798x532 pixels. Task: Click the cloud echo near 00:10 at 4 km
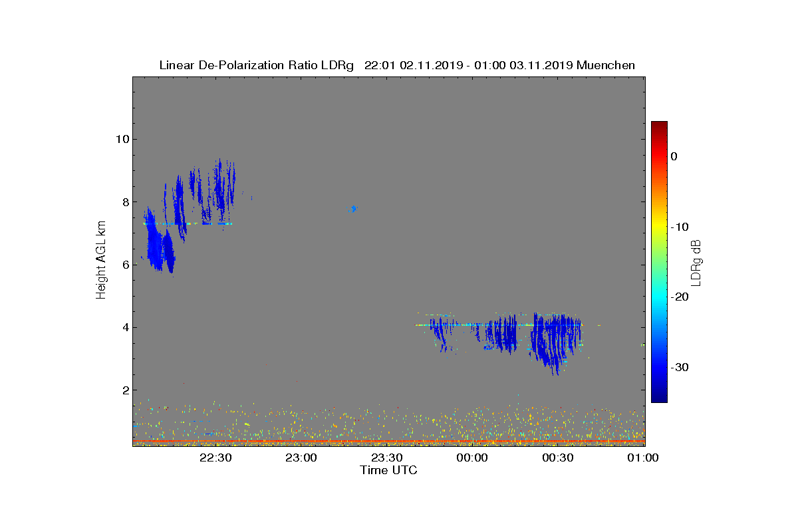(x=501, y=334)
